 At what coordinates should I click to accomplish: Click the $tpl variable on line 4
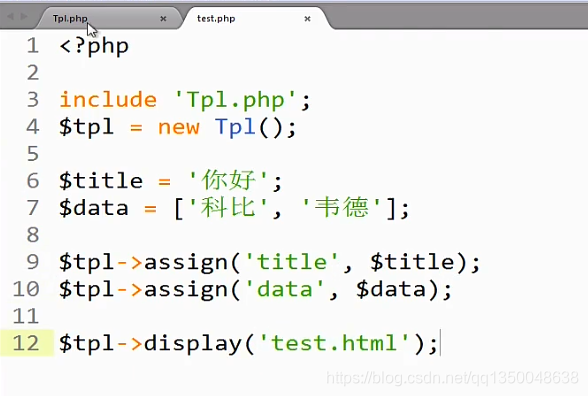pos(86,128)
